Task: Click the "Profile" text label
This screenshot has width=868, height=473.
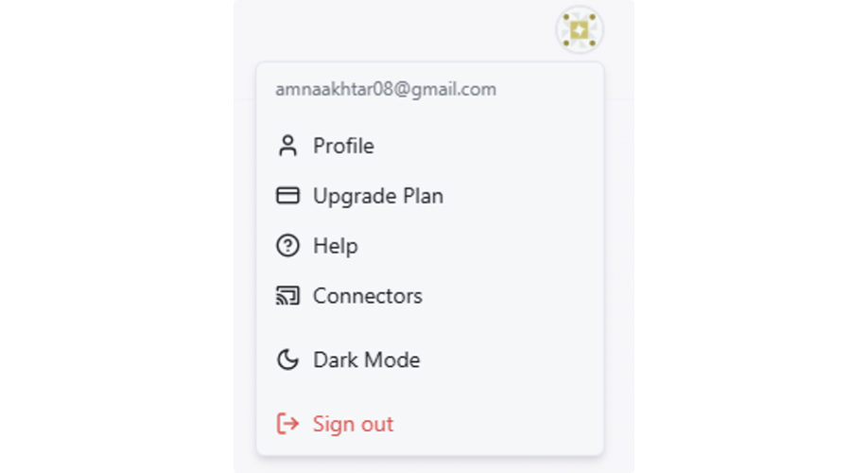Action: point(343,146)
